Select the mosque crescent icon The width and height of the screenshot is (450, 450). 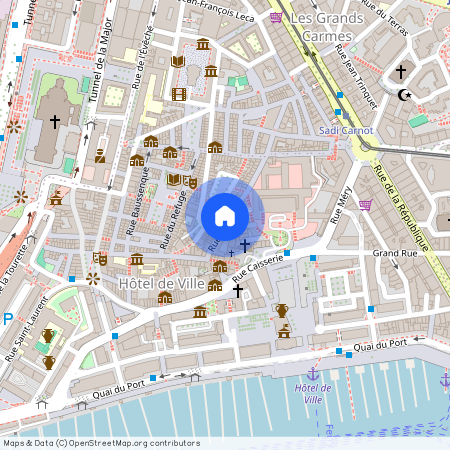tap(404, 95)
